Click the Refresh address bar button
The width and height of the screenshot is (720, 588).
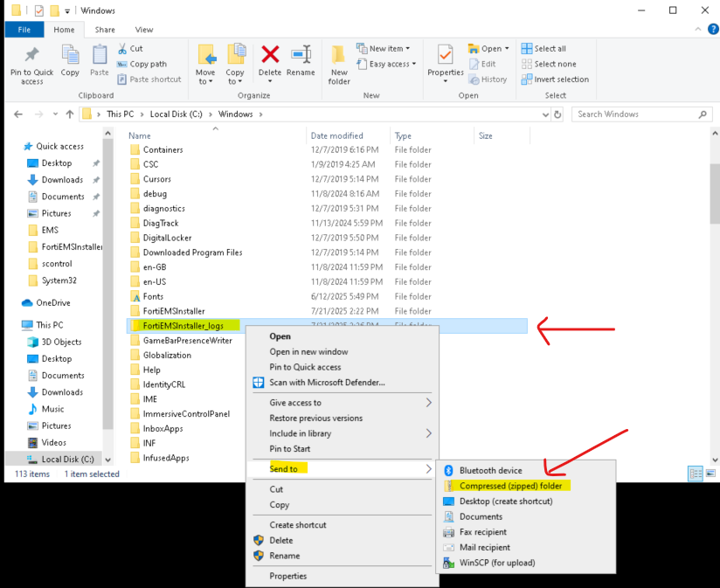coord(557,114)
